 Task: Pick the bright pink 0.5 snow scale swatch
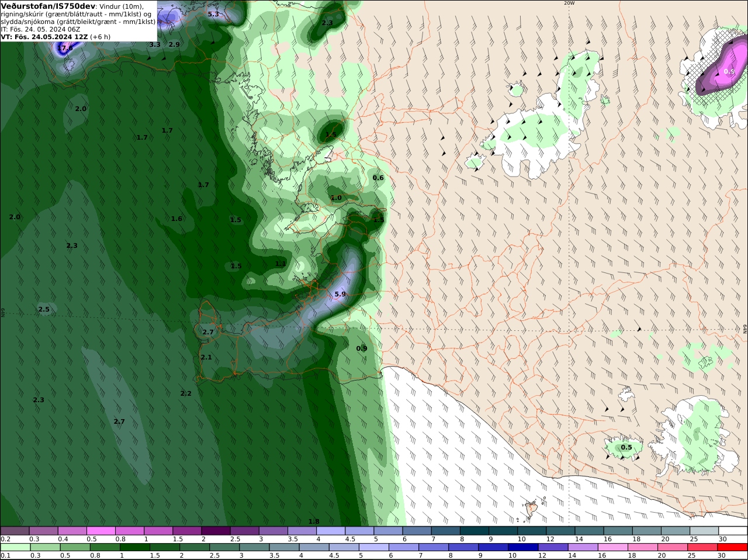click(101, 531)
